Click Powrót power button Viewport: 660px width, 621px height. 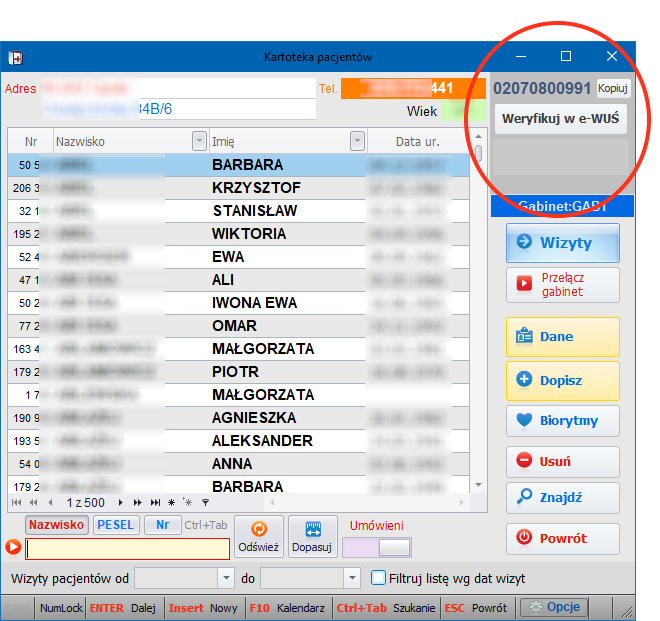[562, 538]
